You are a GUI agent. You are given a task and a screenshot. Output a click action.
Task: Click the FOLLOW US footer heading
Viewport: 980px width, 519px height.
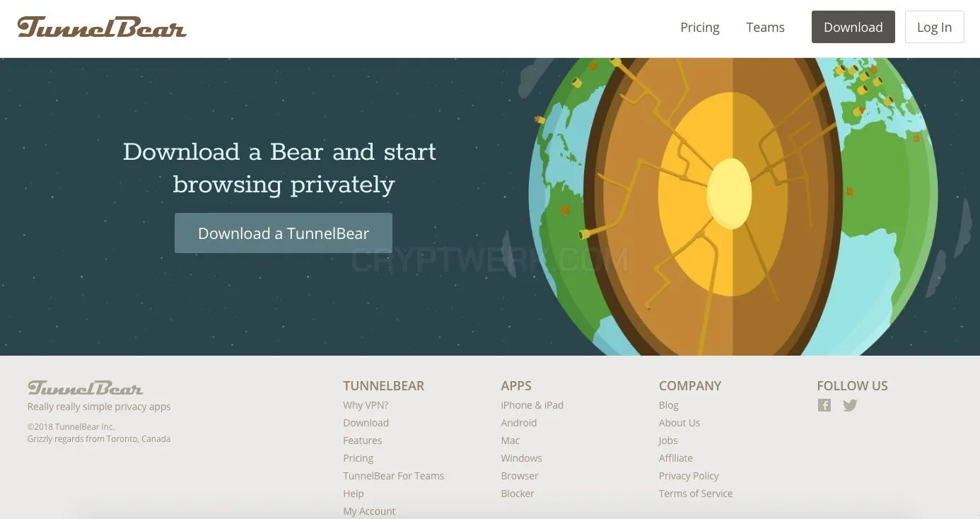pyautogui.click(x=852, y=386)
